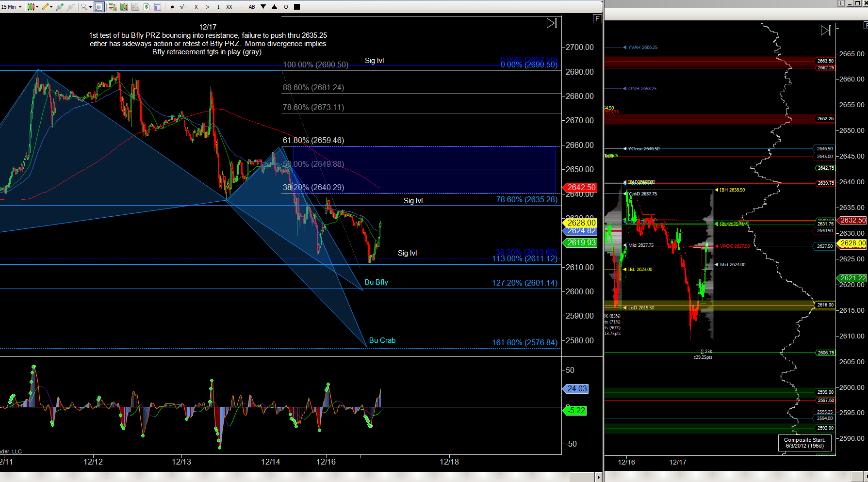Screen dimensions: 868x482
Task: Select the down triangle marker tool
Action: tap(263, 7)
